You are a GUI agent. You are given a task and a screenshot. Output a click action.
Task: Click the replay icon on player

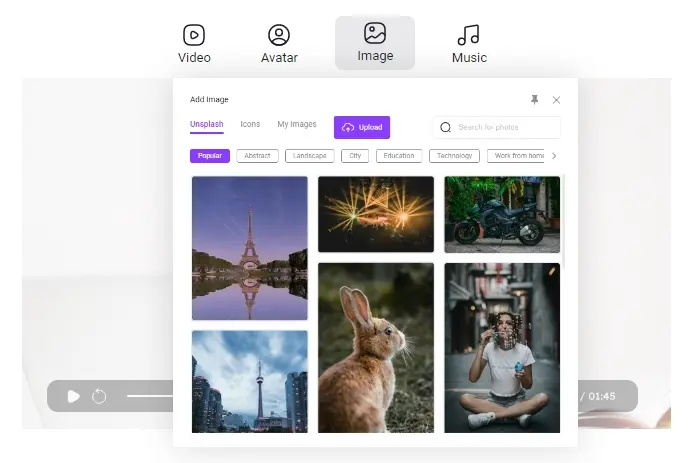click(x=99, y=396)
